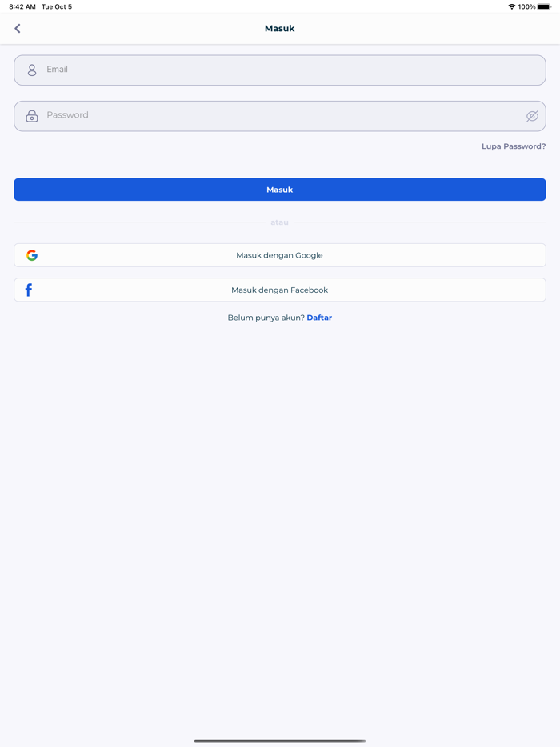The image size is (560, 747).
Task: Tap the Wi-Fi icon in the status bar
Action: 511,6
